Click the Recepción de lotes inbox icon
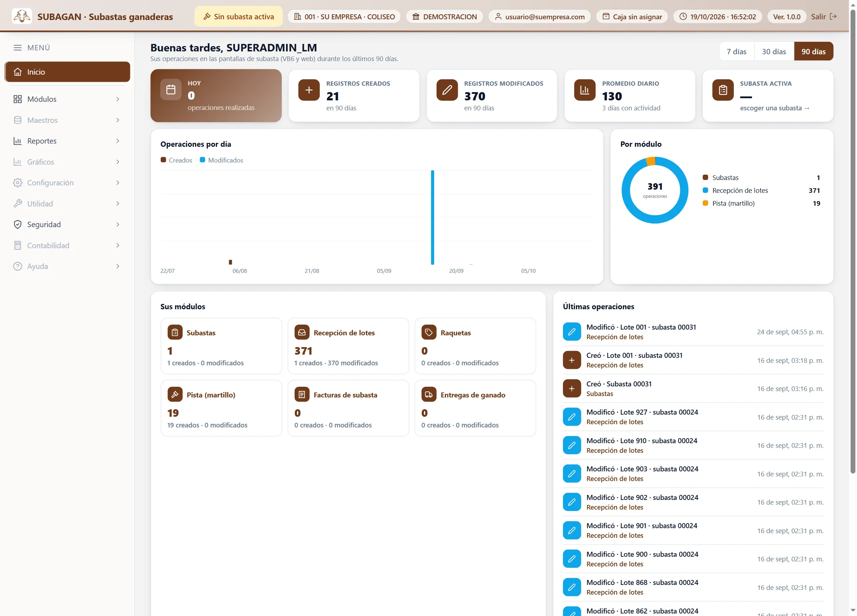857x616 pixels. tap(302, 332)
